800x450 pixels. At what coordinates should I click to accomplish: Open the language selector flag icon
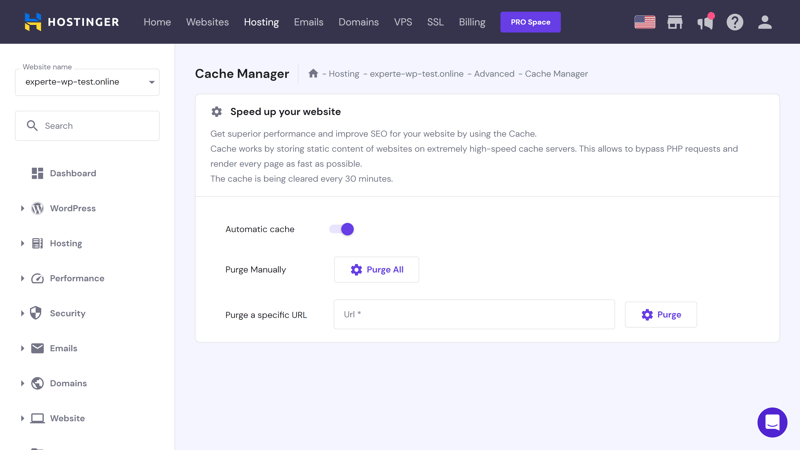click(644, 22)
